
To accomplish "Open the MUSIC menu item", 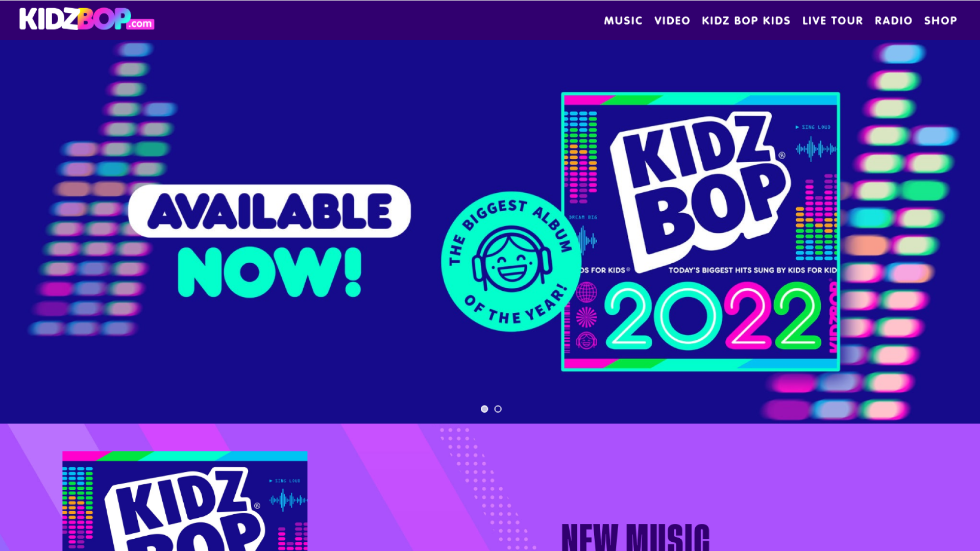I will tap(623, 20).
